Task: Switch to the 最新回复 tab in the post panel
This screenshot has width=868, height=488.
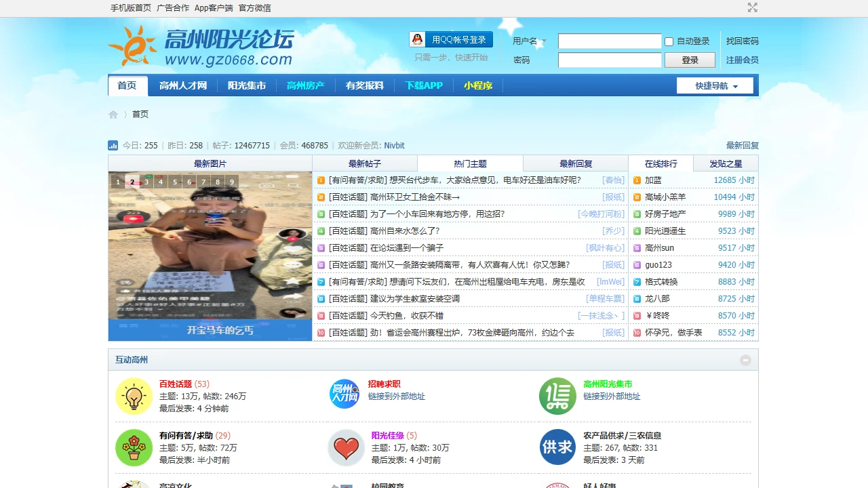Action: 576,163
